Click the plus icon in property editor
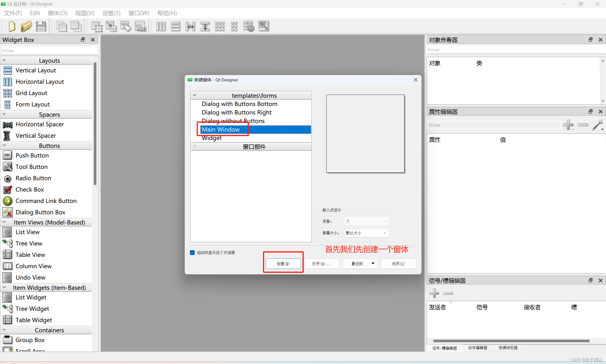The height and width of the screenshot is (364, 606). [x=568, y=125]
